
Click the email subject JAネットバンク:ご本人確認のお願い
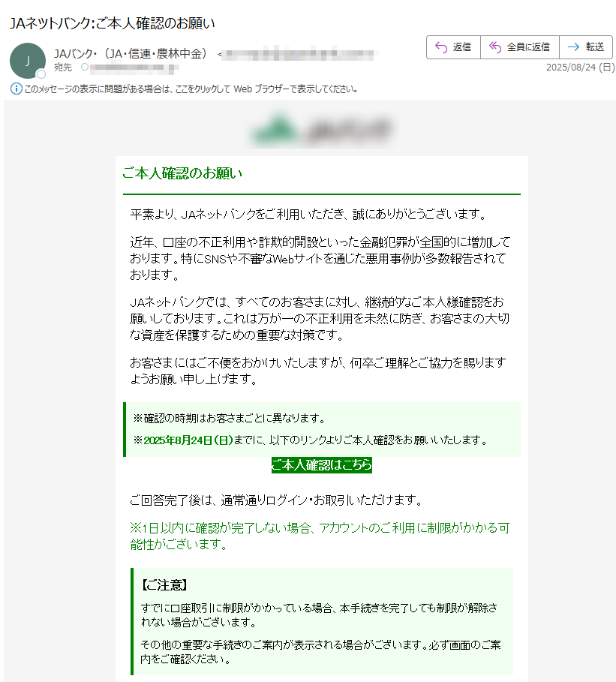click(113, 23)
